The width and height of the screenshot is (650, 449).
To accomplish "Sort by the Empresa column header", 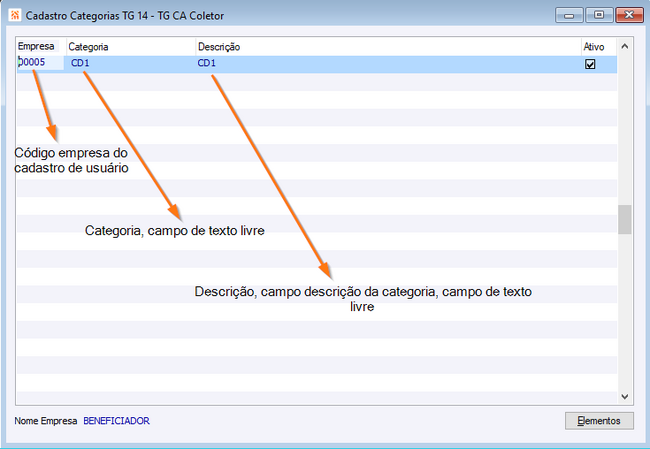I will (x=41, y=46).
